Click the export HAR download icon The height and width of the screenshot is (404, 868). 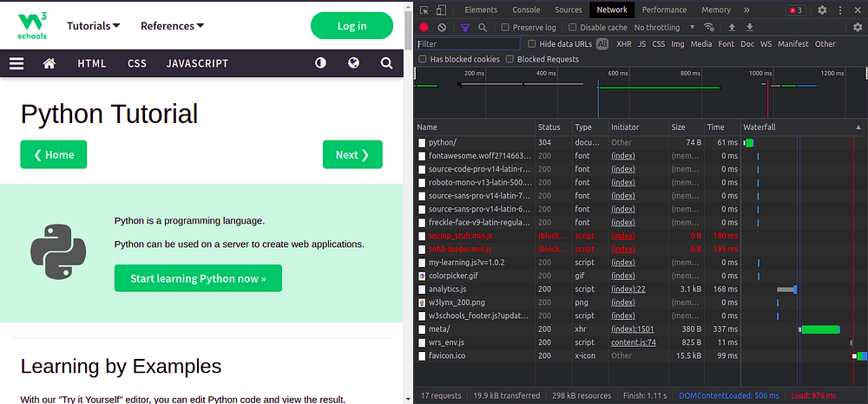(x=750, y=27)
